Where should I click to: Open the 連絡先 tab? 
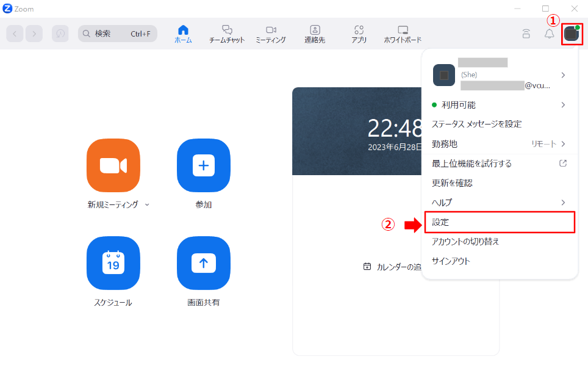315,34
